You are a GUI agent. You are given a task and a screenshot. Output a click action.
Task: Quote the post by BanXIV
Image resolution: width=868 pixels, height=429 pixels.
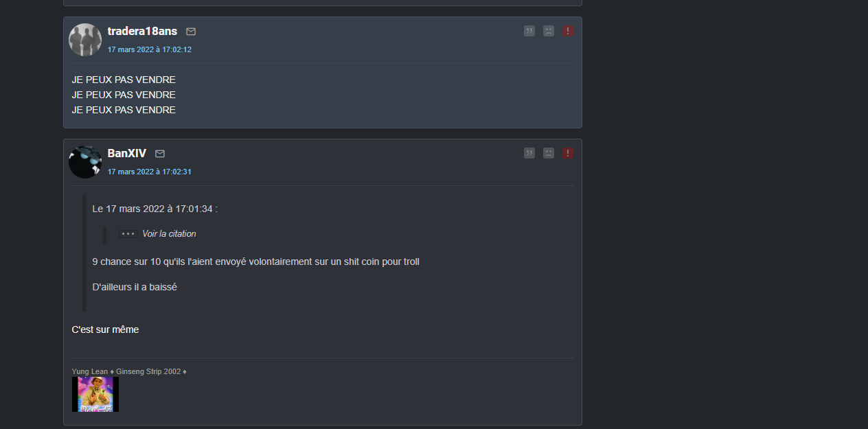(529, 153)
